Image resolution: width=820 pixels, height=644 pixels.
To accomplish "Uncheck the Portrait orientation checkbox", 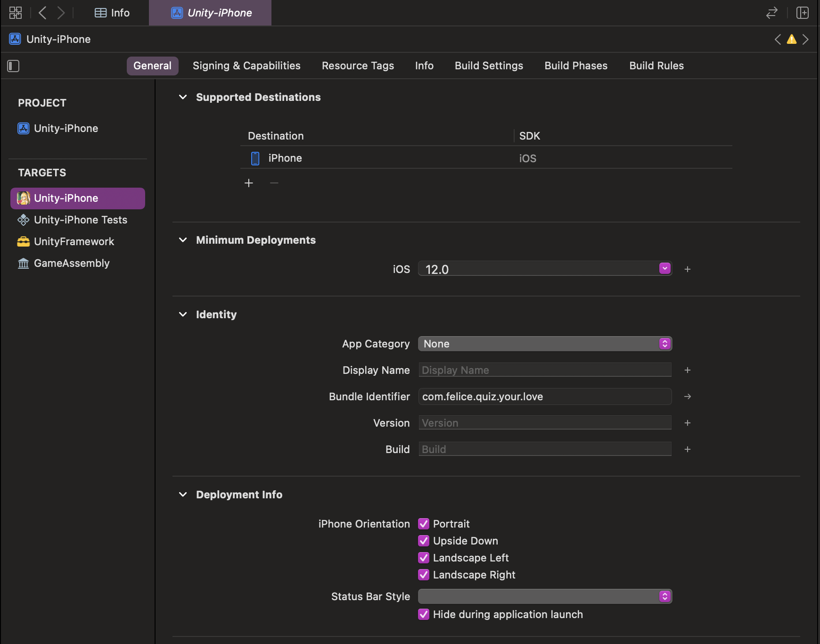I will [424, 524].
